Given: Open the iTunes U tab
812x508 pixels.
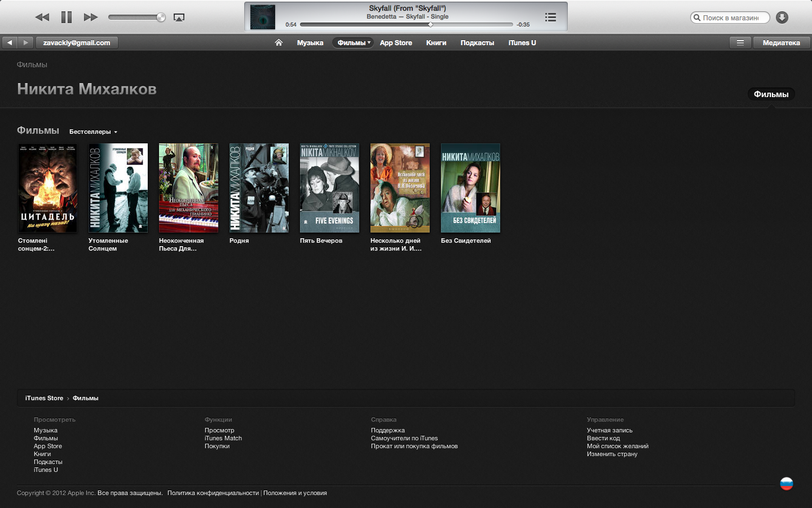Looking at the screenshot, I should click(x=522, y=43).
